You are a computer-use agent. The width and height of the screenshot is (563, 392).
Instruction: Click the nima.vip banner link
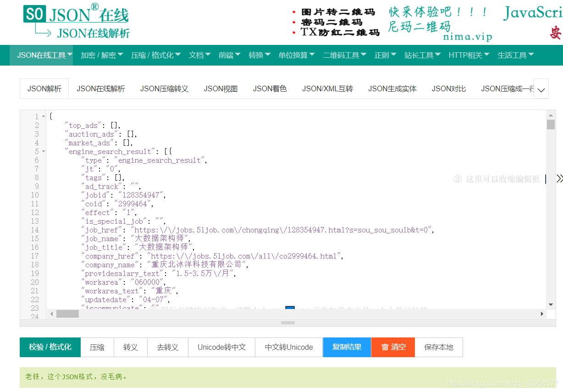click(468, 37)
